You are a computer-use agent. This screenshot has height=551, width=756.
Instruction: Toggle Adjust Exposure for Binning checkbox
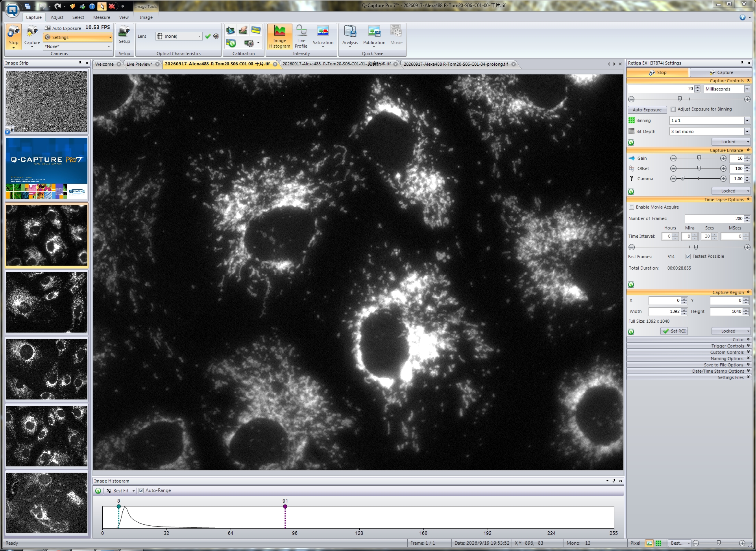point(673,109)
